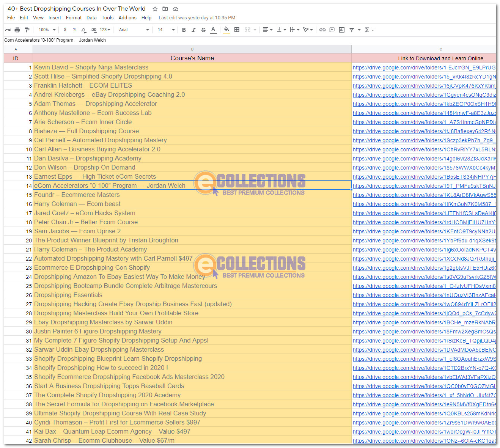Viewport: 500px width, 448px height.
Task: Open the Edit menu
Action: [x=24, y=17]
